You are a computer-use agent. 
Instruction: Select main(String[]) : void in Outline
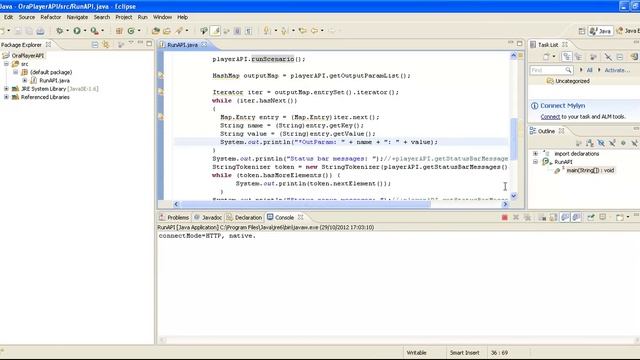coord(590,170)
